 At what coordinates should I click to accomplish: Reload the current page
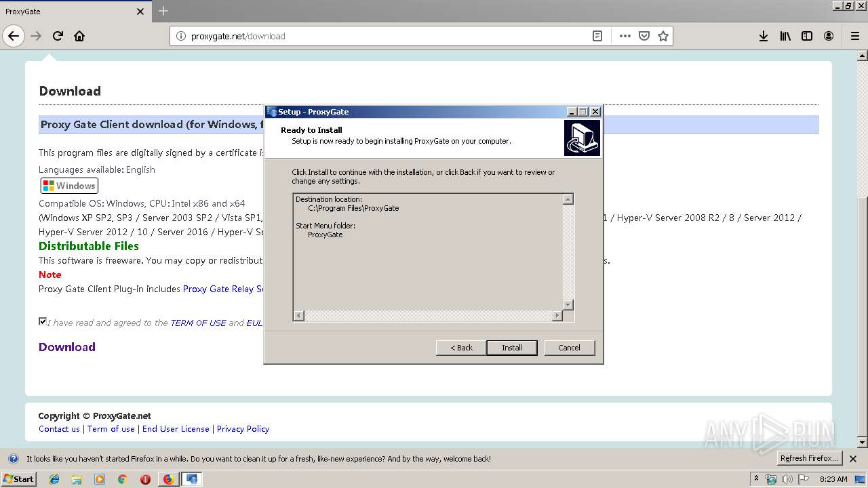pyautogui.click(x=58, y=36)
